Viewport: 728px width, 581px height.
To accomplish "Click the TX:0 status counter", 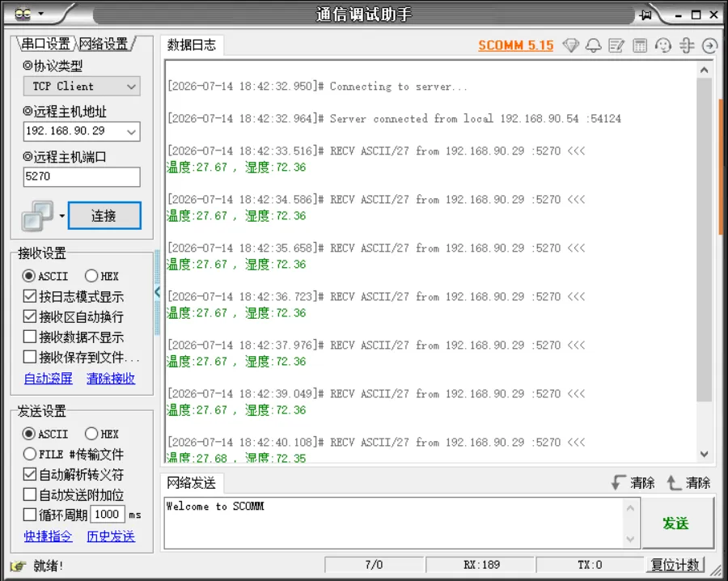I will click(590, 565).
